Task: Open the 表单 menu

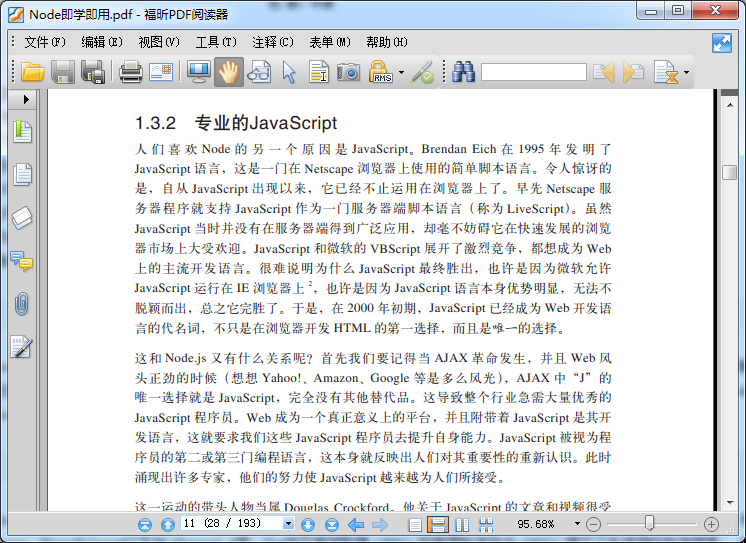Action: tap(330, 42)
